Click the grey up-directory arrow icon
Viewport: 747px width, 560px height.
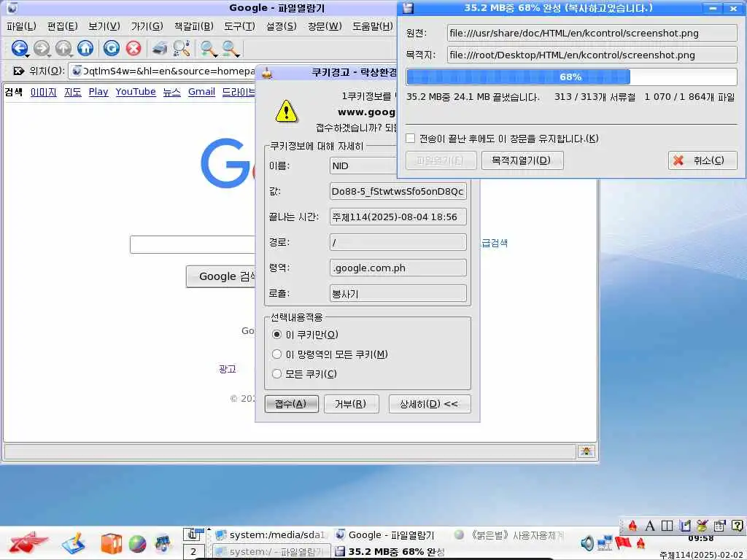(x=63, y=47)
